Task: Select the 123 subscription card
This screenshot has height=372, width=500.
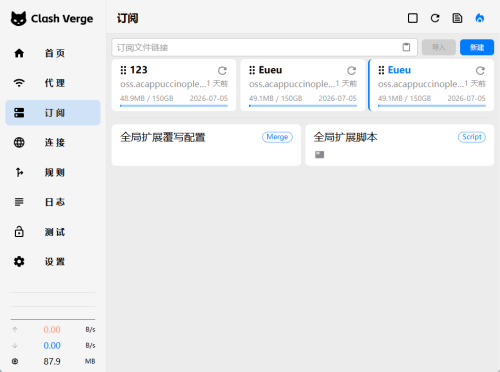Action: point(174,85)
